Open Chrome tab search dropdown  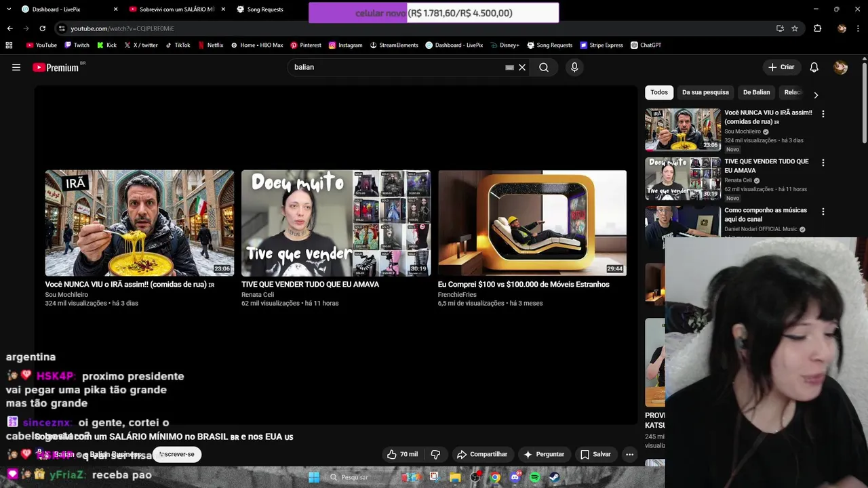9,9
